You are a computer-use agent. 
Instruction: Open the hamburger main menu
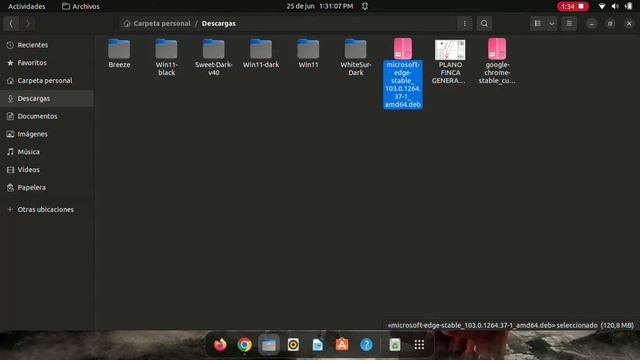[569, 23]
